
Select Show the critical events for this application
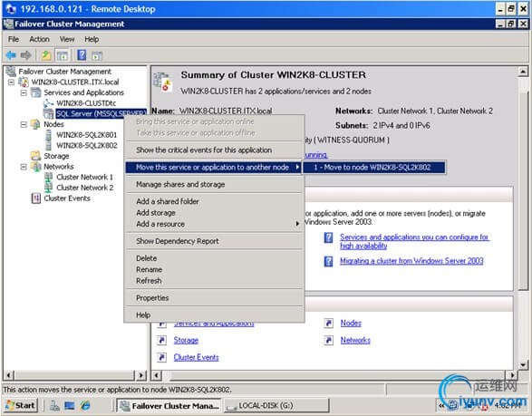[215, 150]
